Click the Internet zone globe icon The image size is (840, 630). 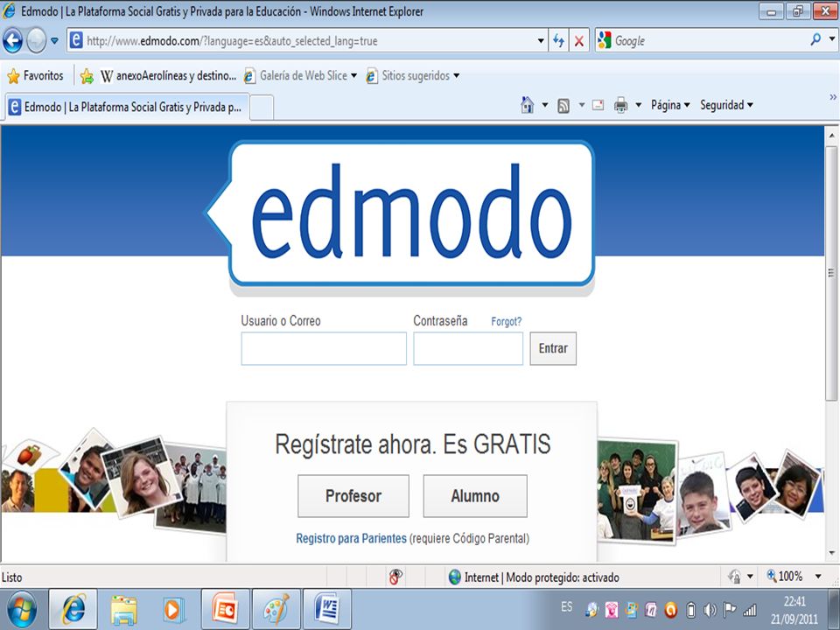(455, 577)
